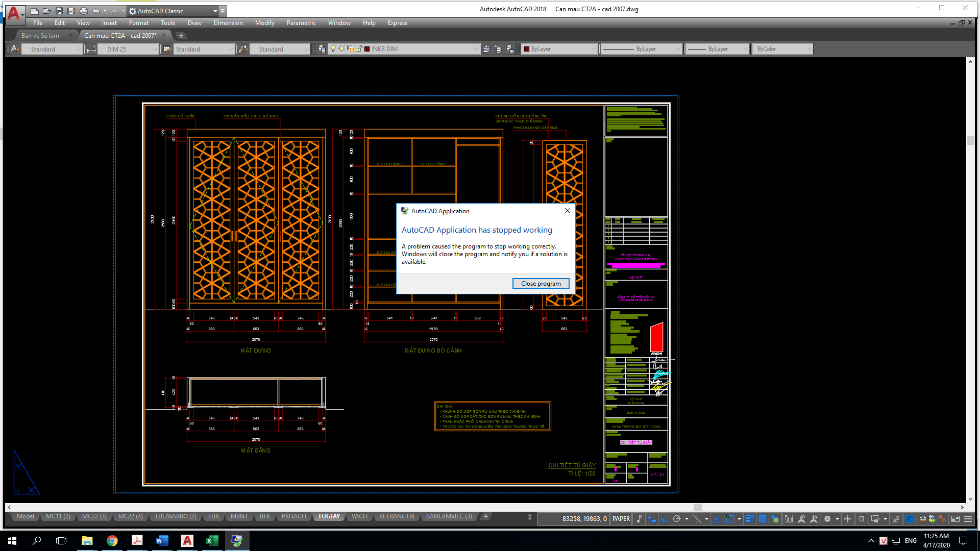
Task: Click the Workspace Switching gear icon
Action: pyautogui.click(x=827, y=519)
